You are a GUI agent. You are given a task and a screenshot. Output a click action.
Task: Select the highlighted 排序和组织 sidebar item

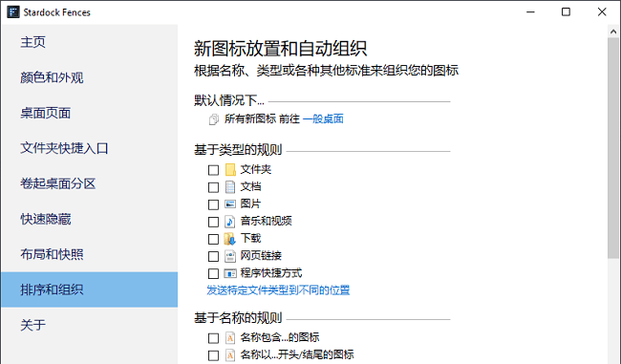click(x=90, y=289)
